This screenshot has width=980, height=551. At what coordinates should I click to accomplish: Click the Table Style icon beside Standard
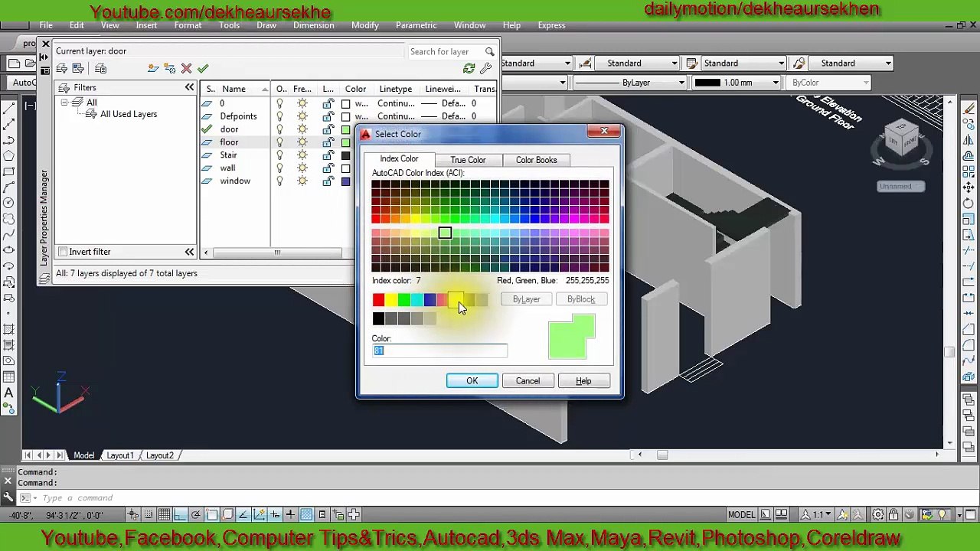click(691, 63)
